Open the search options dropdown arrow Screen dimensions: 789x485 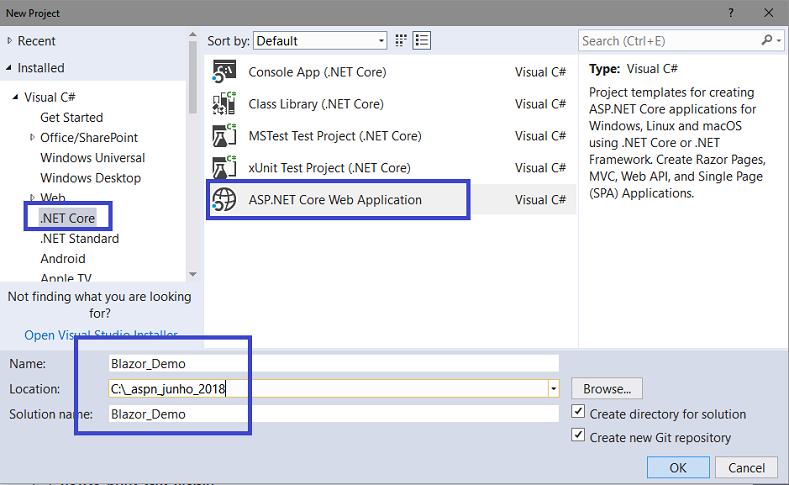779,41
